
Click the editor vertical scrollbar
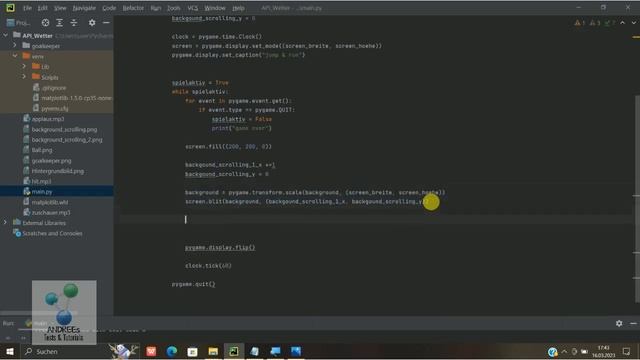(637, 199)
